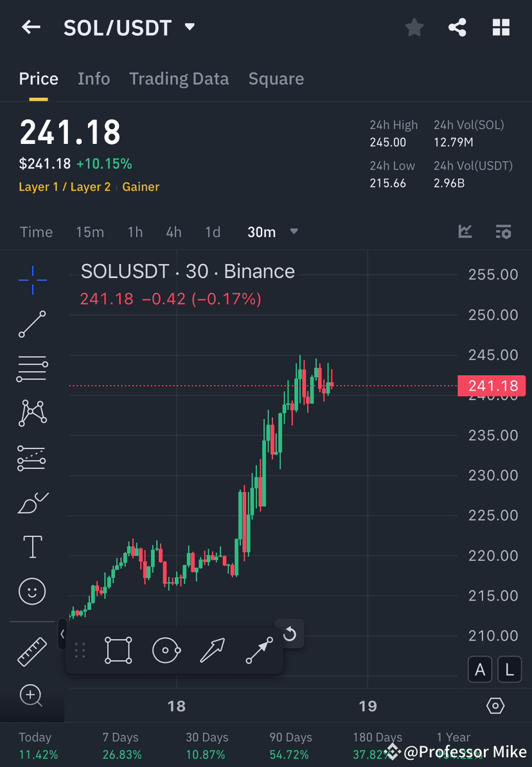This screenshot has height=767, width=532.
Task: Open the horizontal lines drawing tool
Action: (32, 369)
